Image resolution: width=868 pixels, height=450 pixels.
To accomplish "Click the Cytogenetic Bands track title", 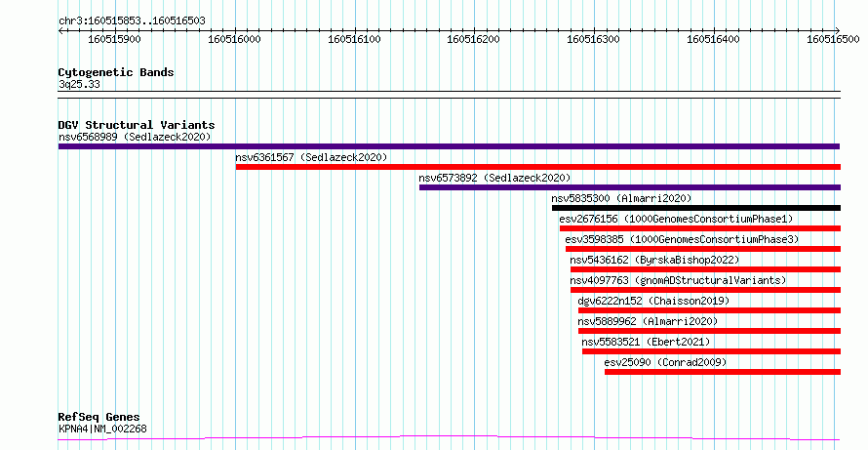I will point(116,72).
